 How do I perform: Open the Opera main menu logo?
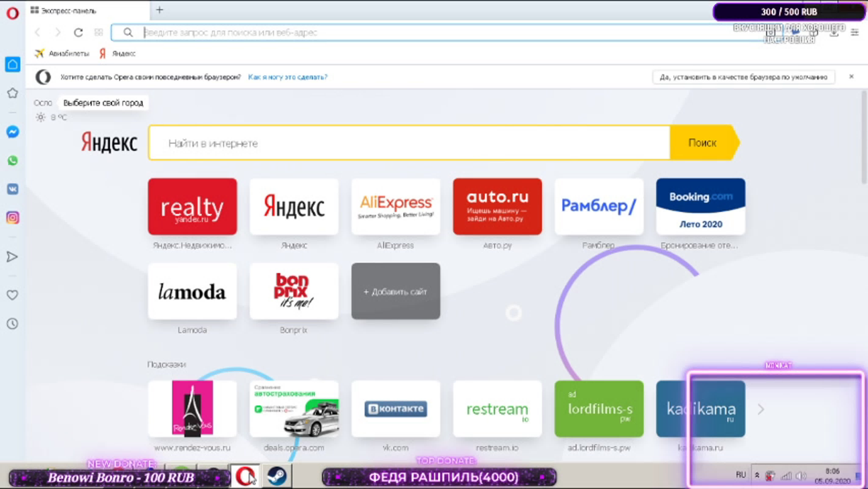13,14
